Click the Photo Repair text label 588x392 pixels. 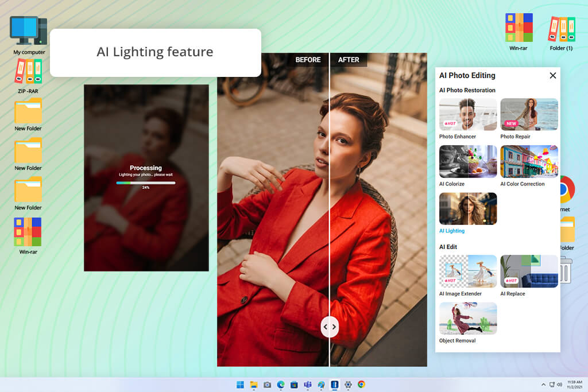515,137
